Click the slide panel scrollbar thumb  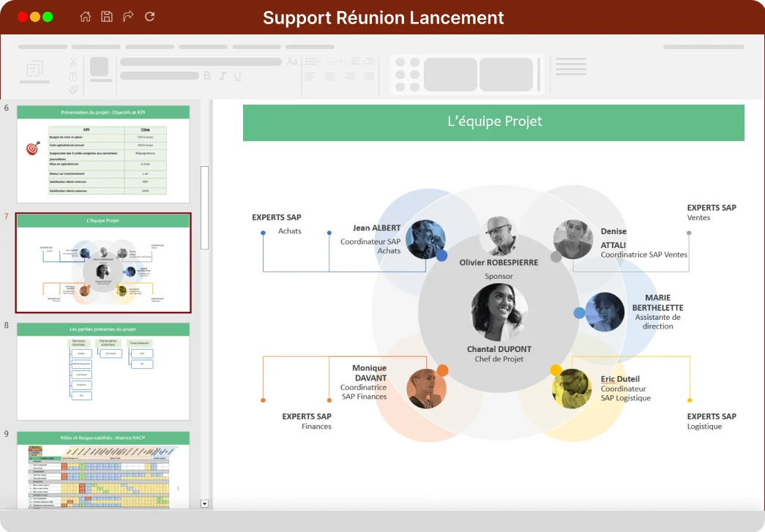(x=205, y=208)
